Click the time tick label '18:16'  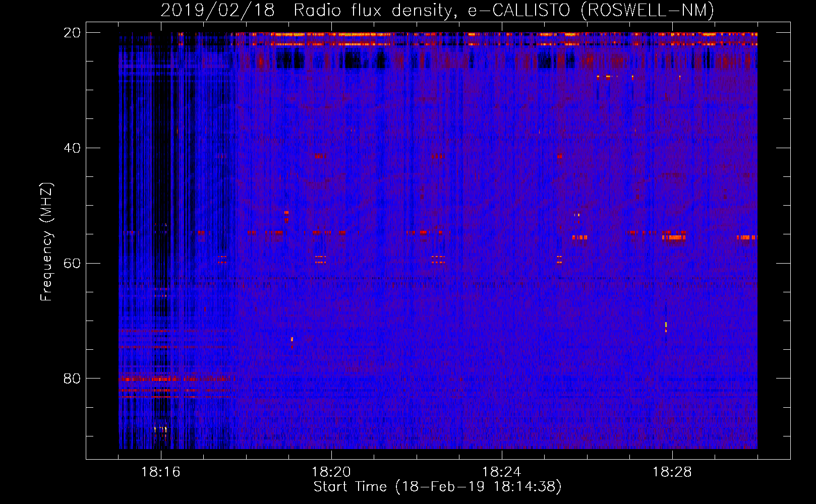[161, 472]
